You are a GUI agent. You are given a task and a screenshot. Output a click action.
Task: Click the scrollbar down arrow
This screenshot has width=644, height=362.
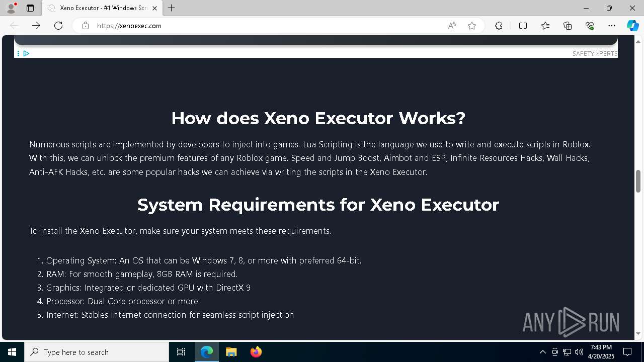[638, 333]
